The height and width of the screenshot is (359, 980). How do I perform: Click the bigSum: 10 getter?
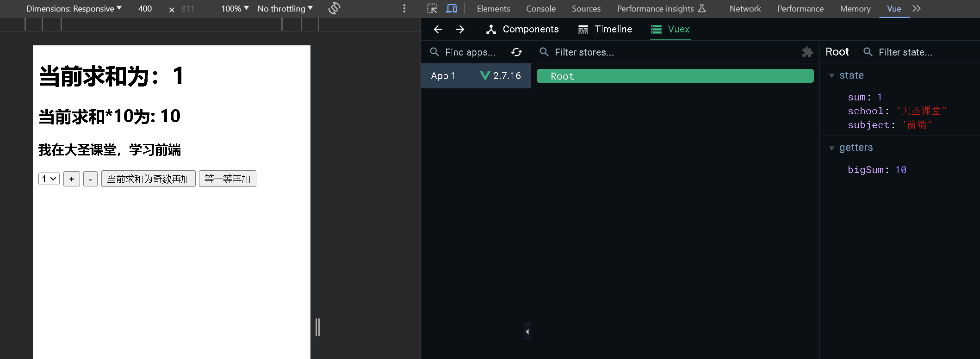[877, 170]
